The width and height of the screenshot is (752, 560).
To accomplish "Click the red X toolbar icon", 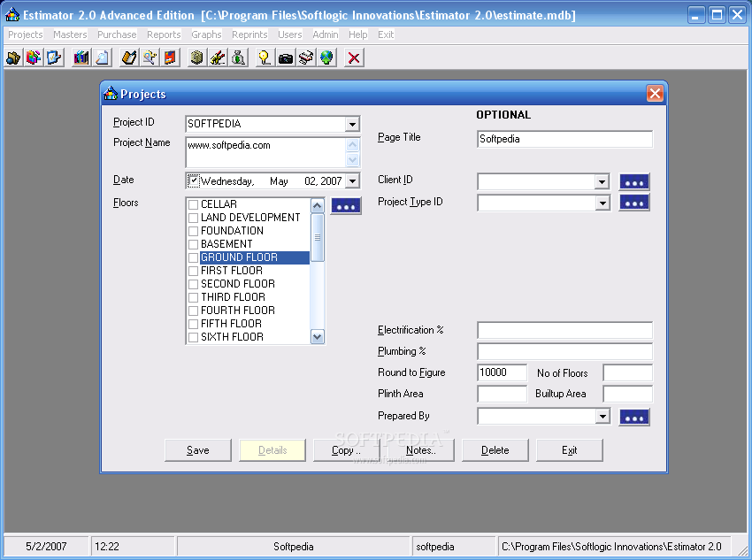I will click(354, 58).
